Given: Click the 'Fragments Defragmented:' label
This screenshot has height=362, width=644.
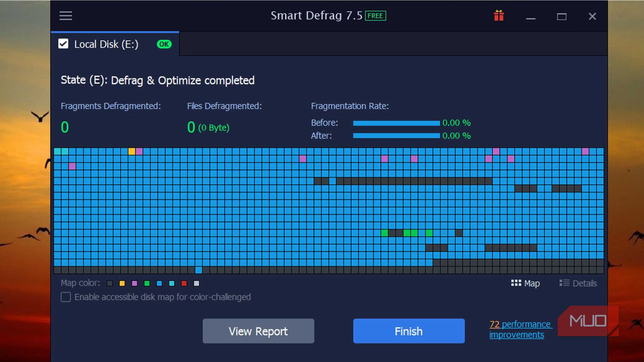Looking at the screenshot, I should pyautogui.click(x=111, y=106).
